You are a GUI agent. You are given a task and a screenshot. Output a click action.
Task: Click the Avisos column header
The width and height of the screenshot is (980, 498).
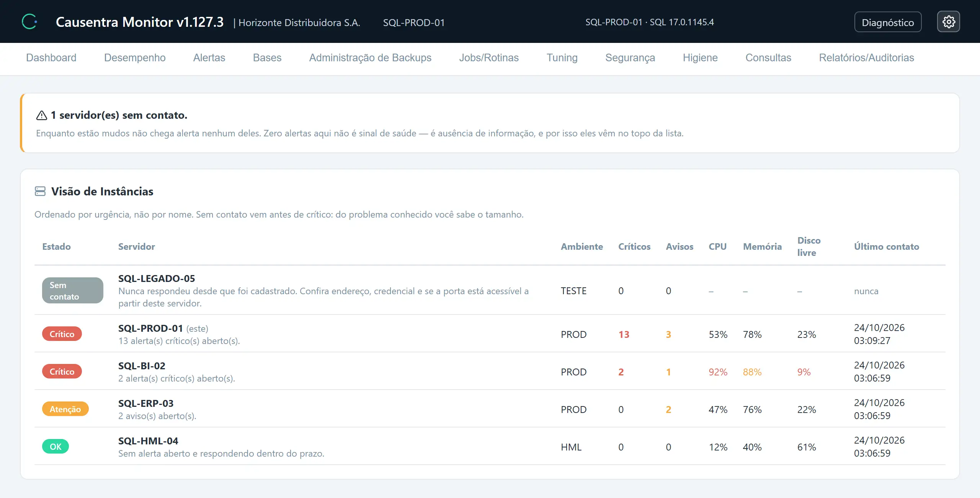pos(679,247)
